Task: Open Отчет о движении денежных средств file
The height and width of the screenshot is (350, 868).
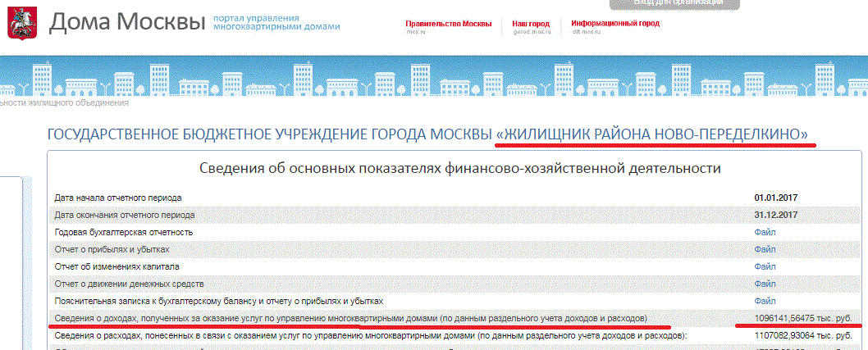Action: (765, 284)
